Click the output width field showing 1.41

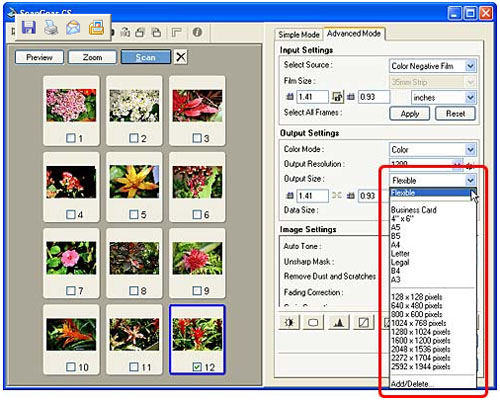[312, 196]
